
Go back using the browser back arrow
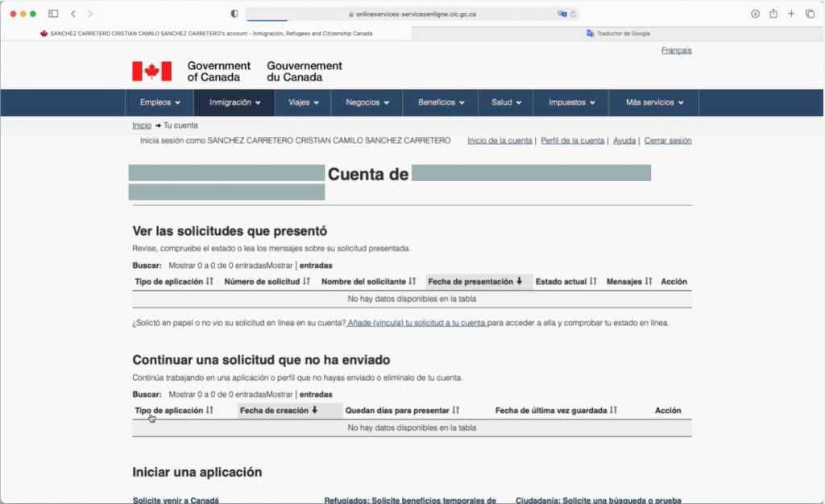(73, 14)
